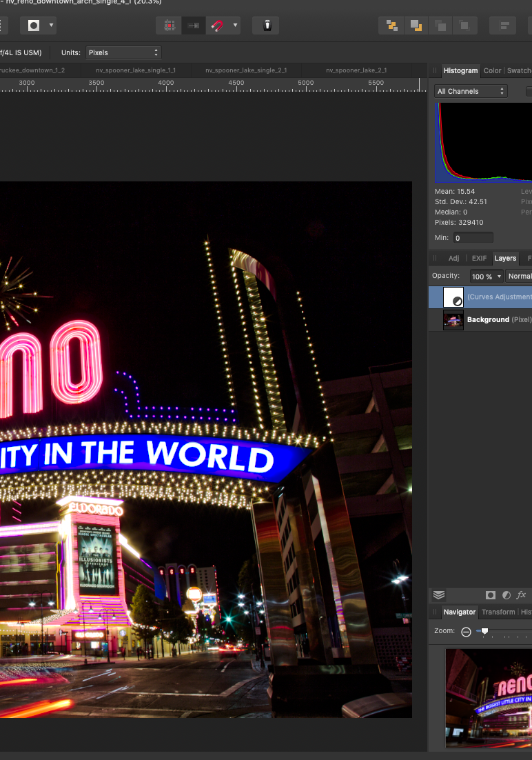Toggle the grid display icon
The width and height of the screenshot is (532, 760).
coord(169,26)
